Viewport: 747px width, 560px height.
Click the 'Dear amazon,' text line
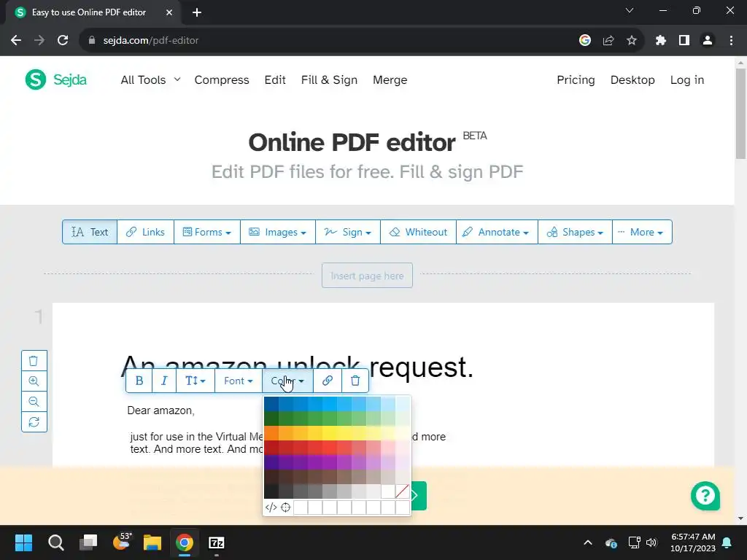pos(160,411)
